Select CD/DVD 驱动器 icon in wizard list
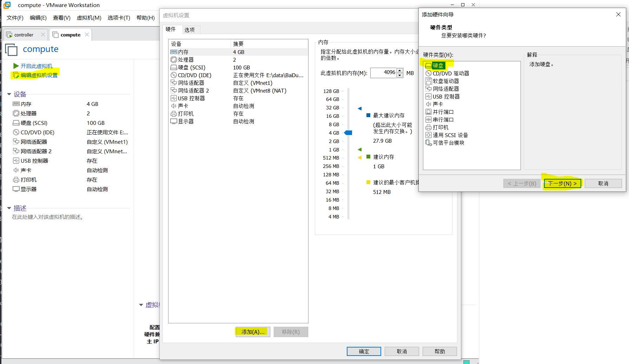629x364 pixels. tap(428, 73)
